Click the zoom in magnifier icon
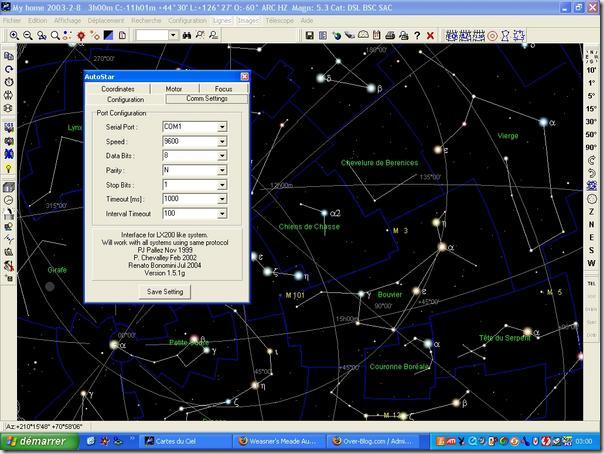 tap(14, 35)
